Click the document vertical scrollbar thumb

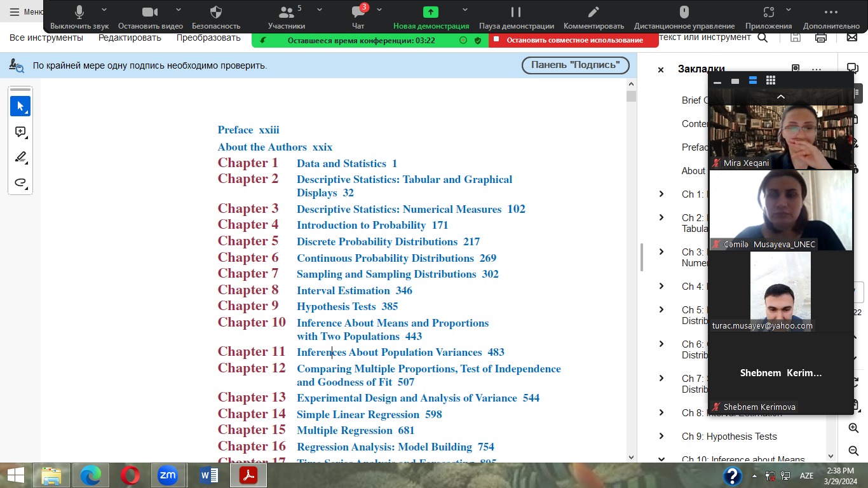coord(631,97)
